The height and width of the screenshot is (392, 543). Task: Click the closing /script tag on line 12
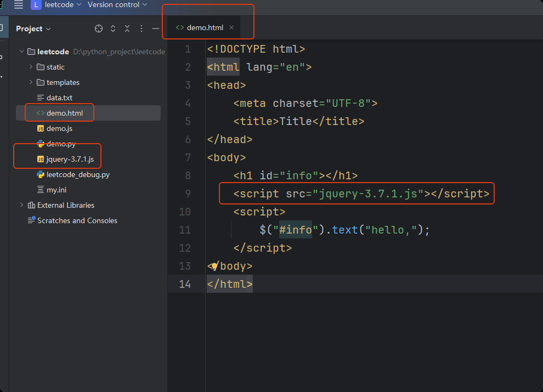(263, 248)
